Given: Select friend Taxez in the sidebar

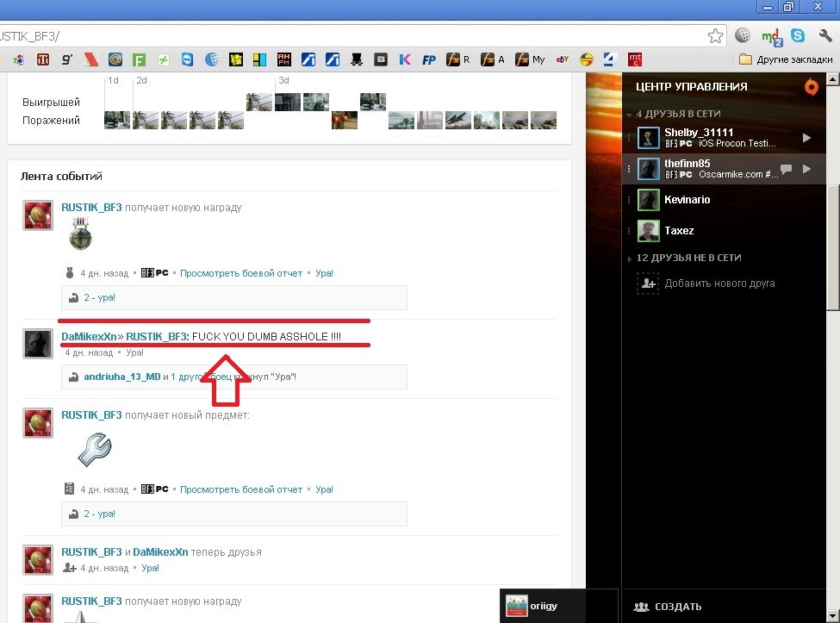Looking at the screenshot, I should [724, 231].
